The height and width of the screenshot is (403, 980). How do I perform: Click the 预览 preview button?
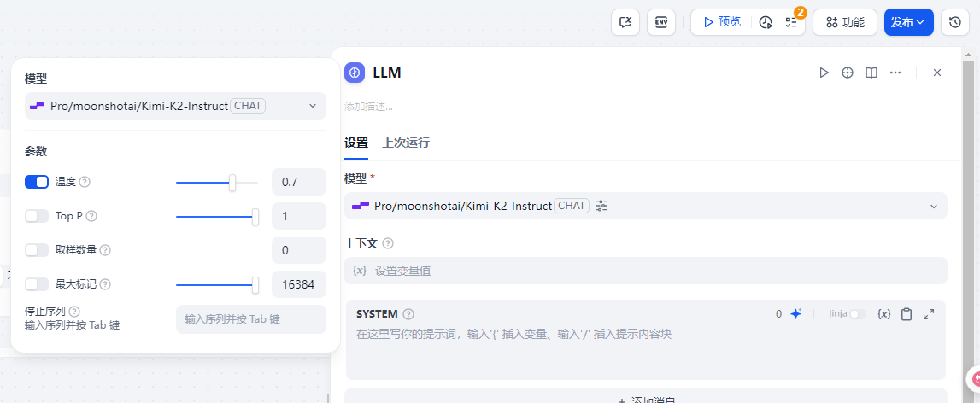coord(721,22)
